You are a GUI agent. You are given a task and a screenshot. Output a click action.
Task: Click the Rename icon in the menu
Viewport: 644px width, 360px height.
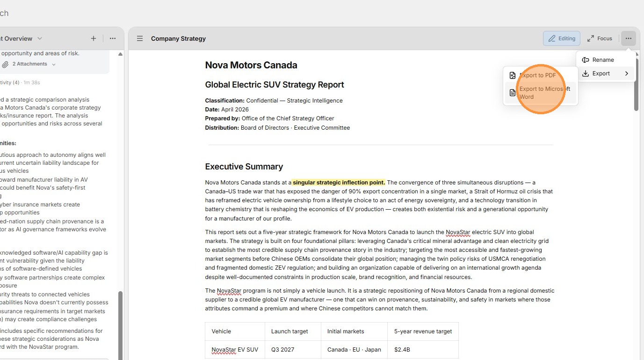[x=586, y=60]
